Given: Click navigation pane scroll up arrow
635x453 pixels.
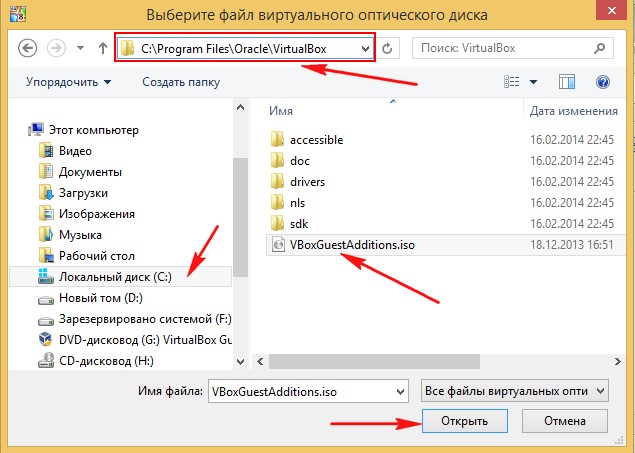Looking at the screenshot, I should tap(241, 107).
